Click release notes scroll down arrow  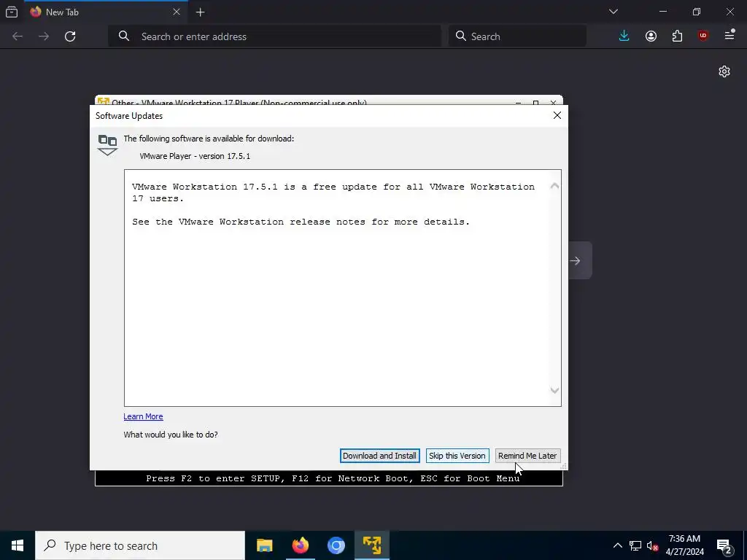click(554, 391)
